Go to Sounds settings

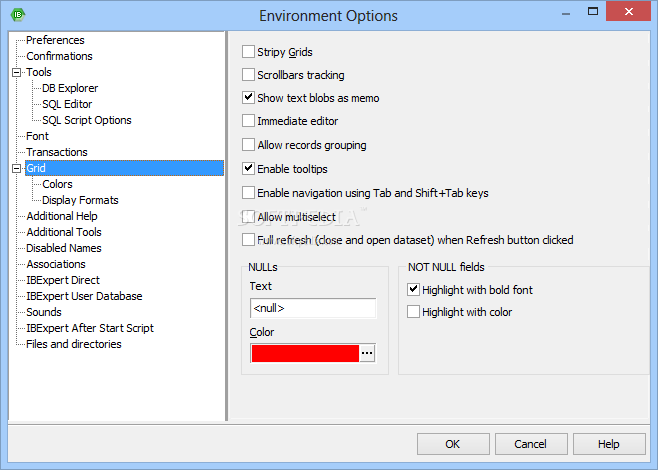(44, 312)
